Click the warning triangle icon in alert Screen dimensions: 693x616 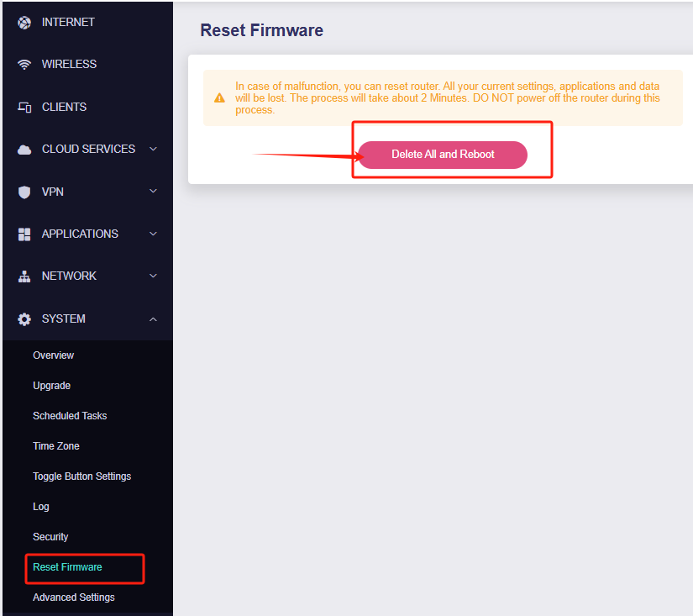point(219,97)
